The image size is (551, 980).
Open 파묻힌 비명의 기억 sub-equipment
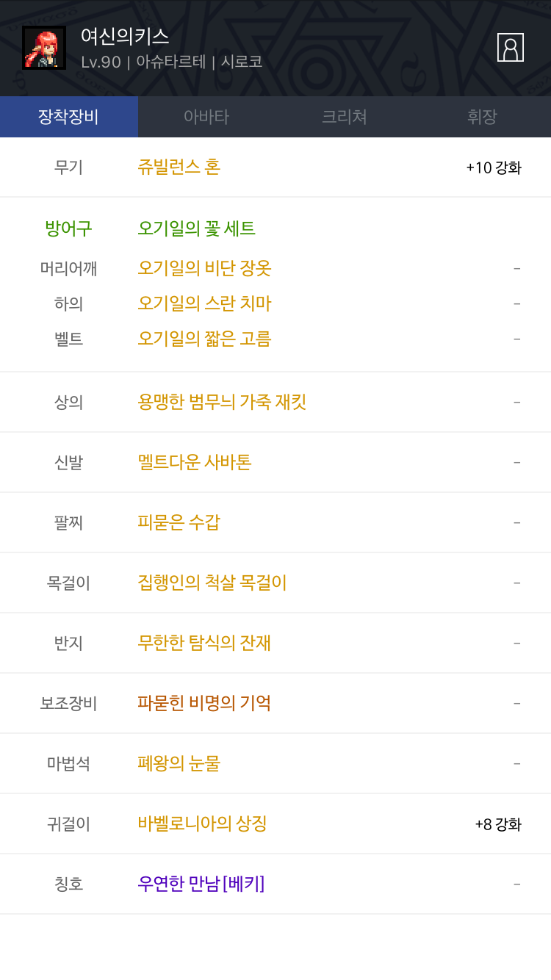tap(205, 703)
